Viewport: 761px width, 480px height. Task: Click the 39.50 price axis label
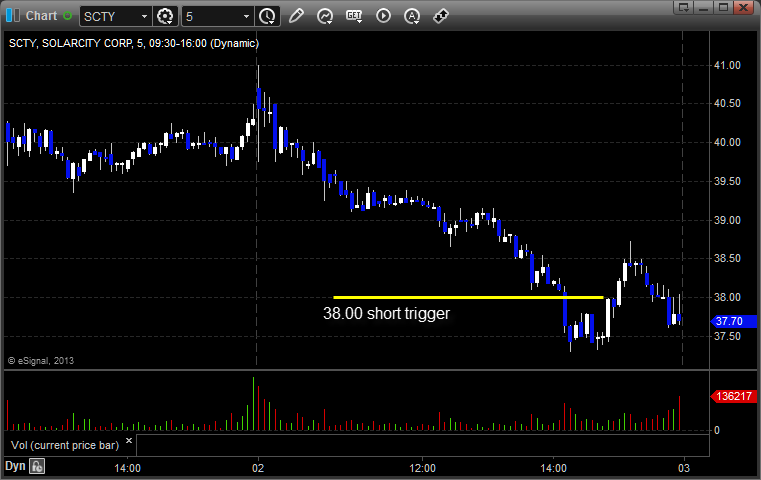(727, 181)
